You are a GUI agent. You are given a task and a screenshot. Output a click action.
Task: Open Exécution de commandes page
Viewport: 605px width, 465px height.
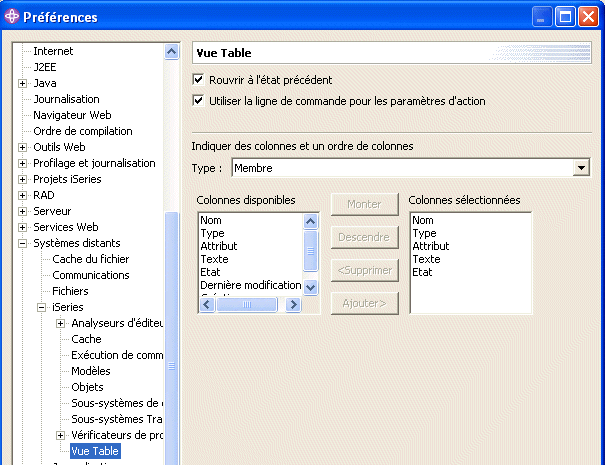117,355
